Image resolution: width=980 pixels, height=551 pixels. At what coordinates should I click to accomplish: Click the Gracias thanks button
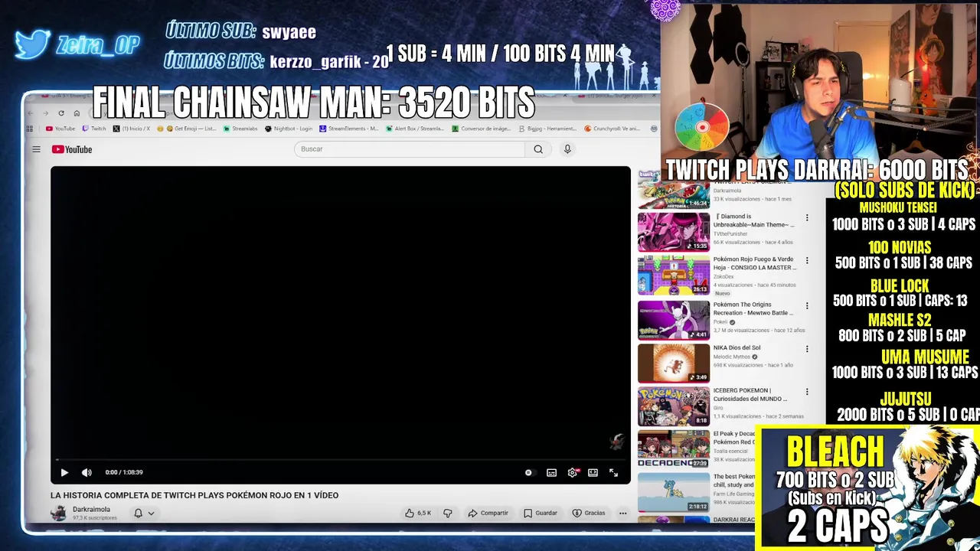click(589, 514)
